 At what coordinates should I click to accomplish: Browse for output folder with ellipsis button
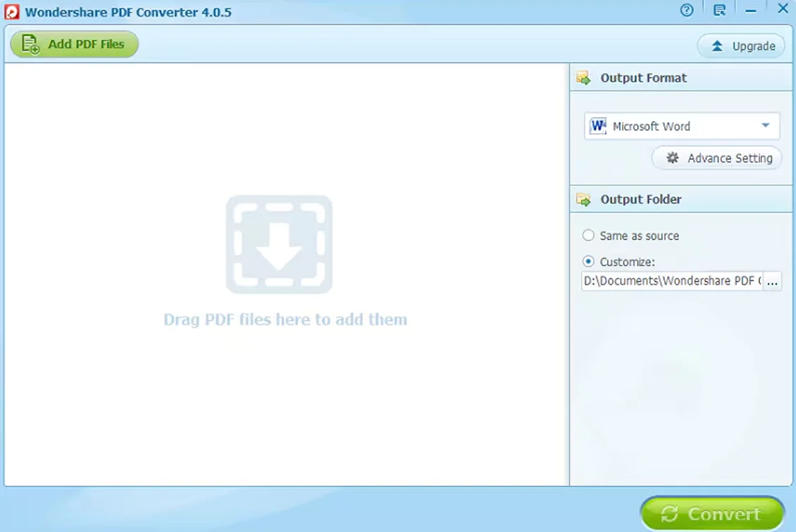tap(772, 281)
